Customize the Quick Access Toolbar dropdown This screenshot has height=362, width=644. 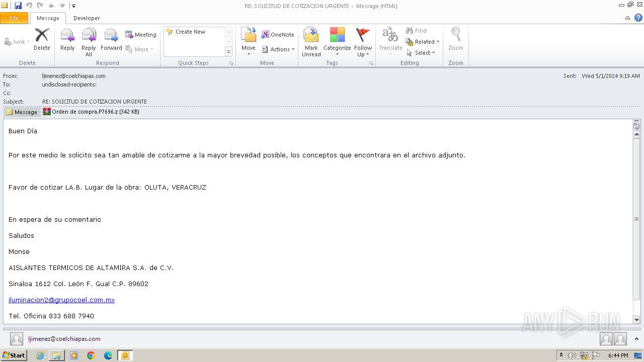coord(73,6)
